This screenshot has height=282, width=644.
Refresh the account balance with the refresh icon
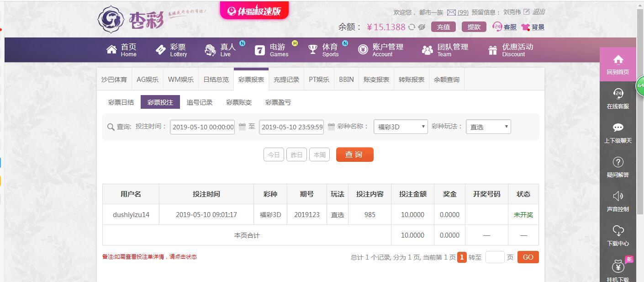tap(413, 27)
